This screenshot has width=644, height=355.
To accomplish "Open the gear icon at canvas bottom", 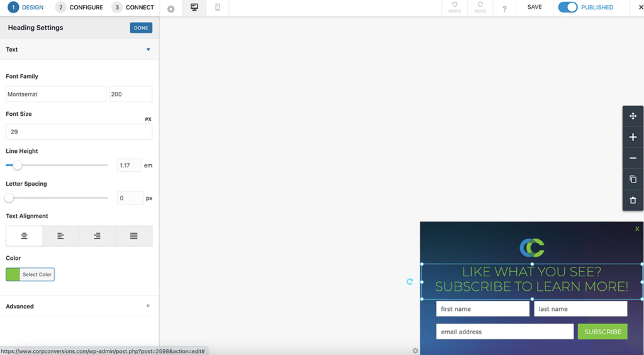I will [415, 351].
